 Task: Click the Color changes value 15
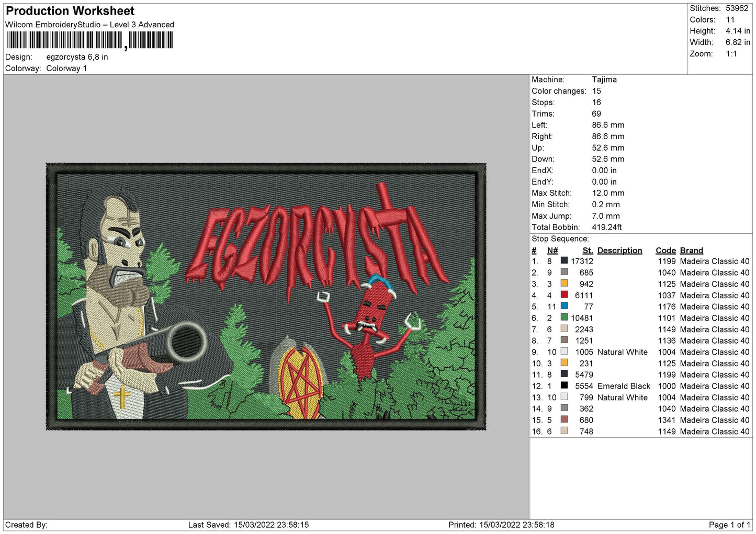tap(596, 91)
